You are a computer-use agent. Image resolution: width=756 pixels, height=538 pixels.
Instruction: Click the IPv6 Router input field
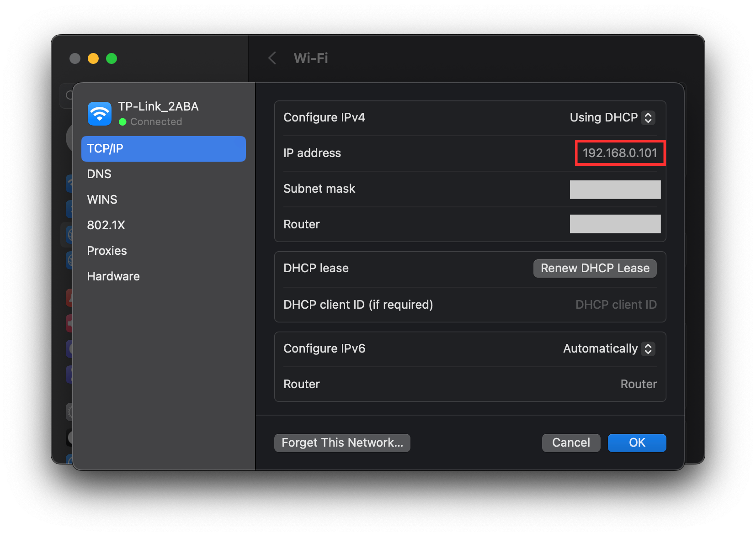coord(638,384)
